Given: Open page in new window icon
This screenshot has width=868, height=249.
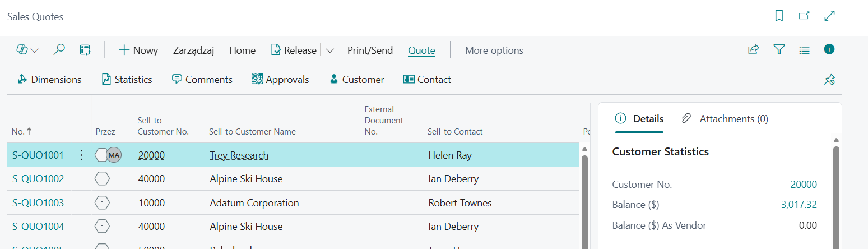Looking at the screenshot, I should click(804, 16).
